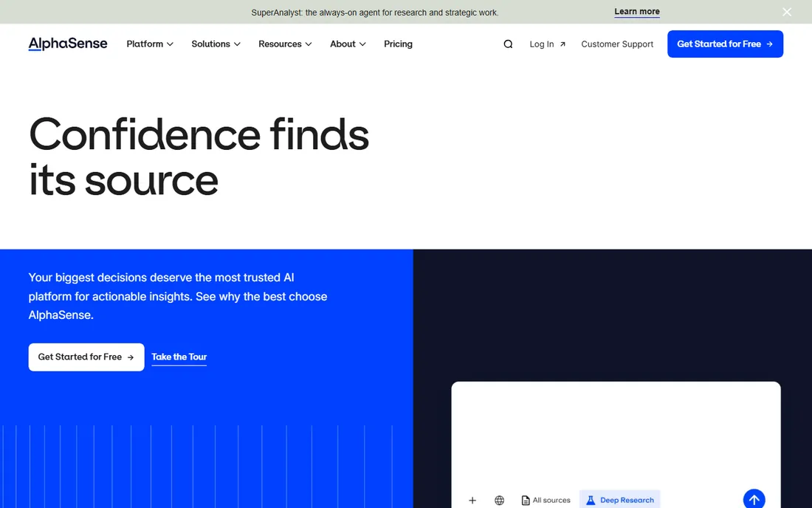This screenshot has height=508, width=812.
Task: Expand the Platform menu
Action: 150,44
